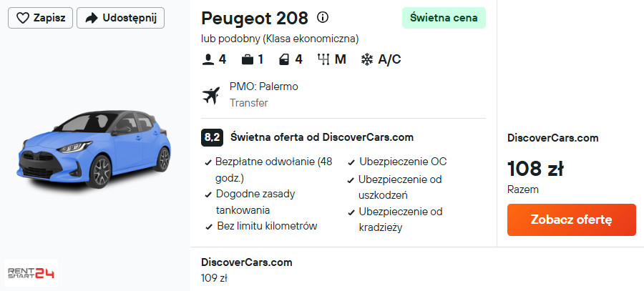
Task: Click the luggage suitcase icon
Action: click(247, 59)
